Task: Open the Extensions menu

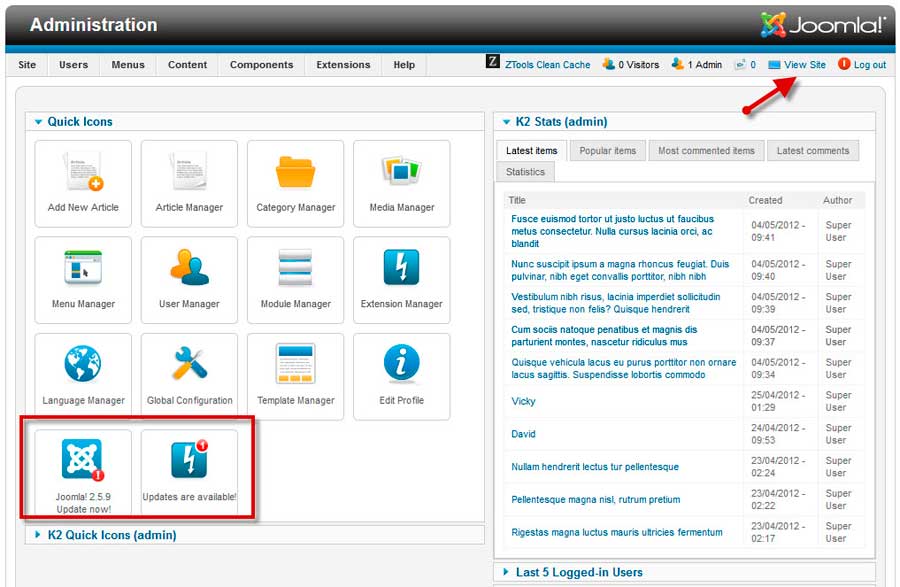Action: 343,65
